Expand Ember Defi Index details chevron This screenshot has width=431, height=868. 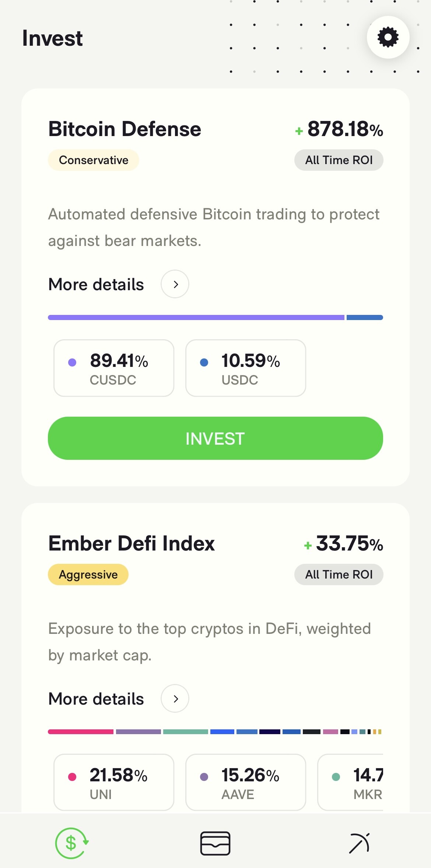tap(175, 699)
